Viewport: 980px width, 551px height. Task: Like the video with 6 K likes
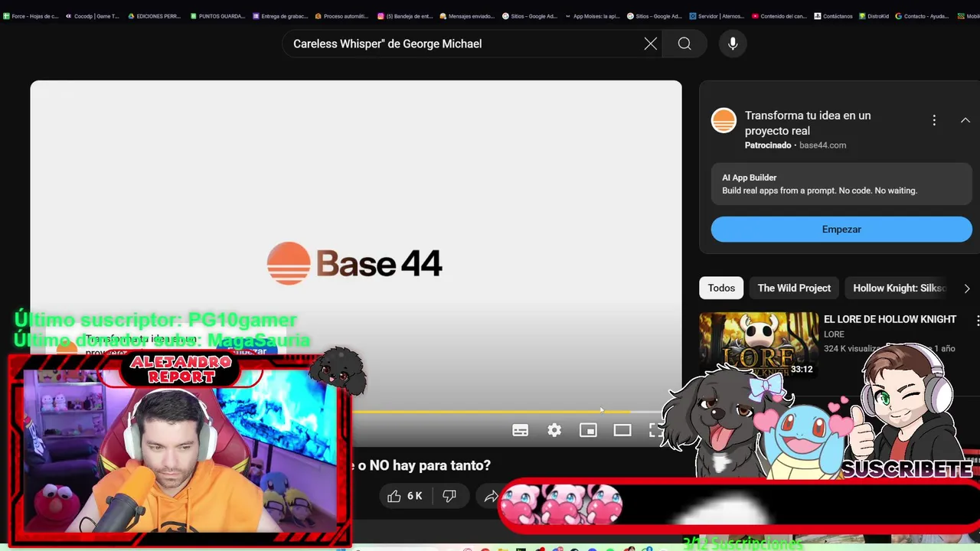(405, 496)
